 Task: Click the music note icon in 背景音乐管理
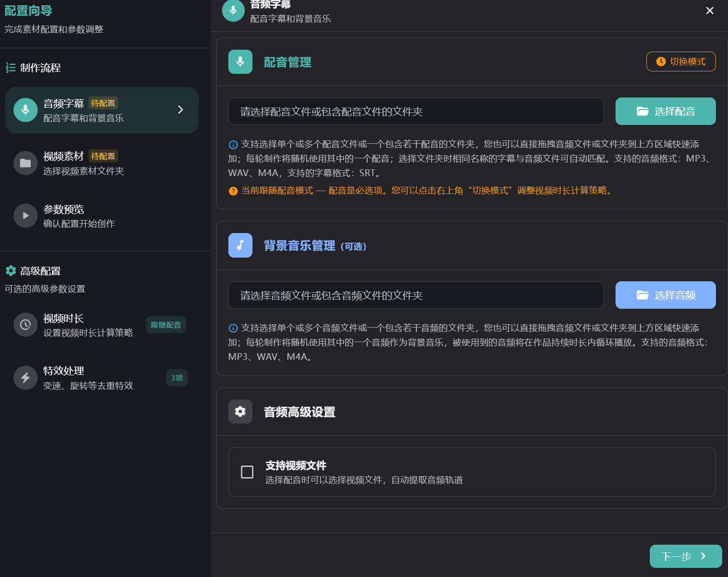coord(240,246)
